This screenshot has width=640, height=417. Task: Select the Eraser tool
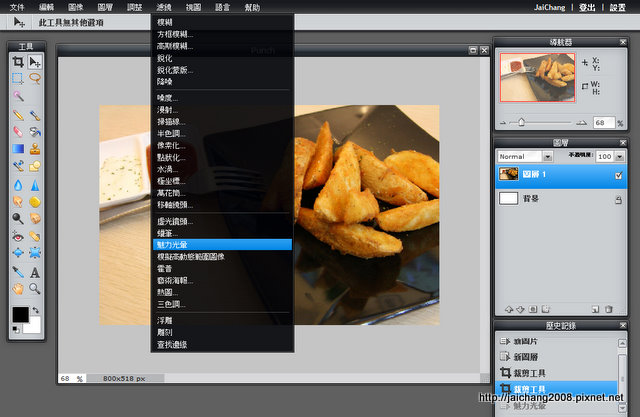[x=18, y=132]
